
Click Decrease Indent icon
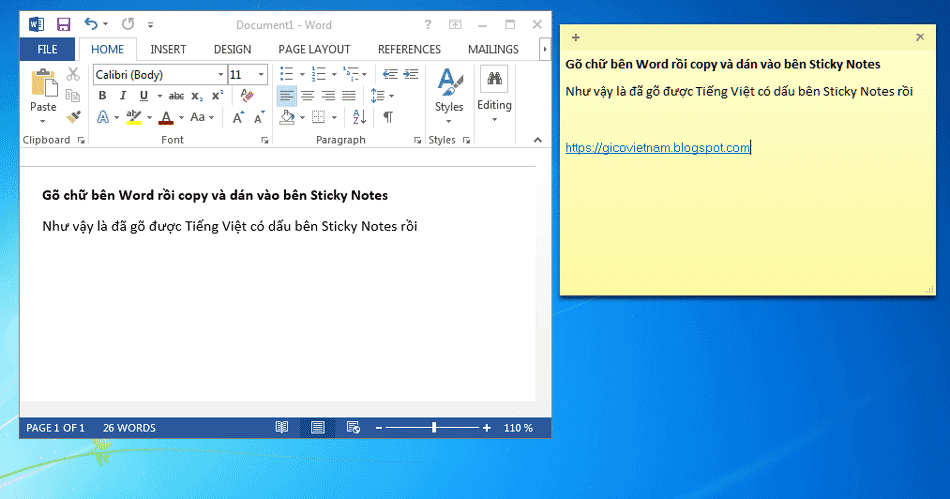click(390, 74)
